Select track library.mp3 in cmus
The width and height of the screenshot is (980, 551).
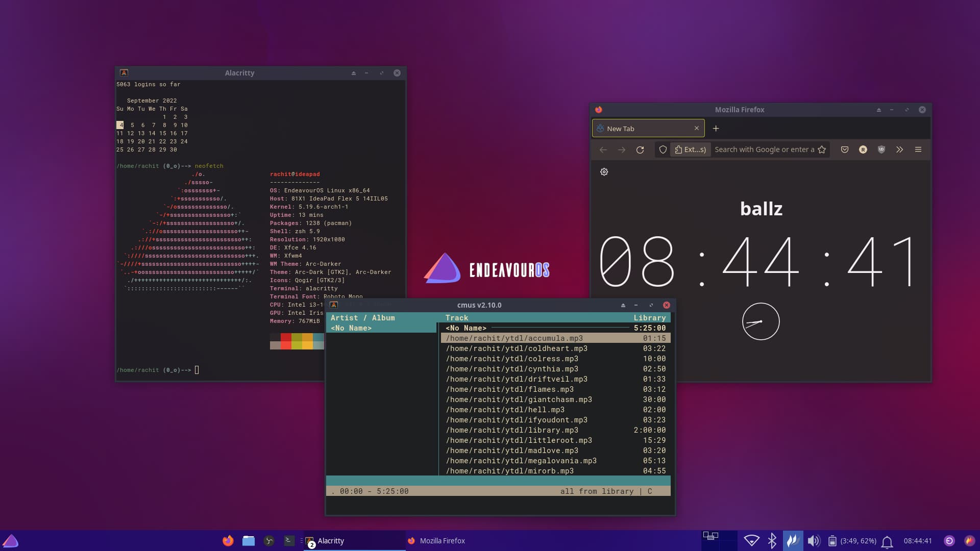[555, 430]
